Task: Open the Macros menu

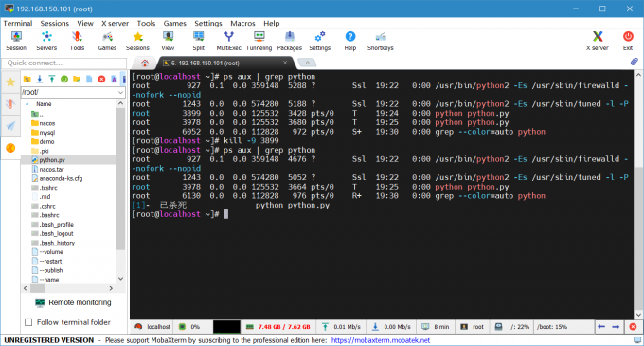Action: pyautogui.click(x=242, y=23)
